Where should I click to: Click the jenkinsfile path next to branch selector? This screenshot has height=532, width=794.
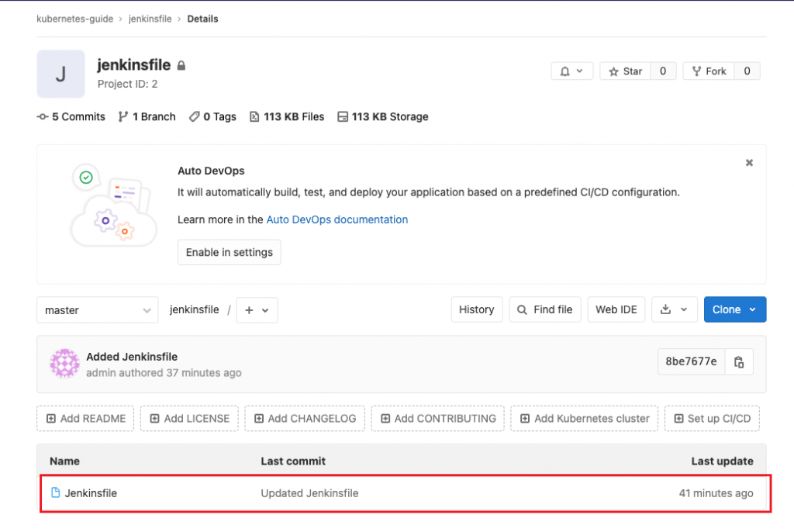[x=195, y=309]
